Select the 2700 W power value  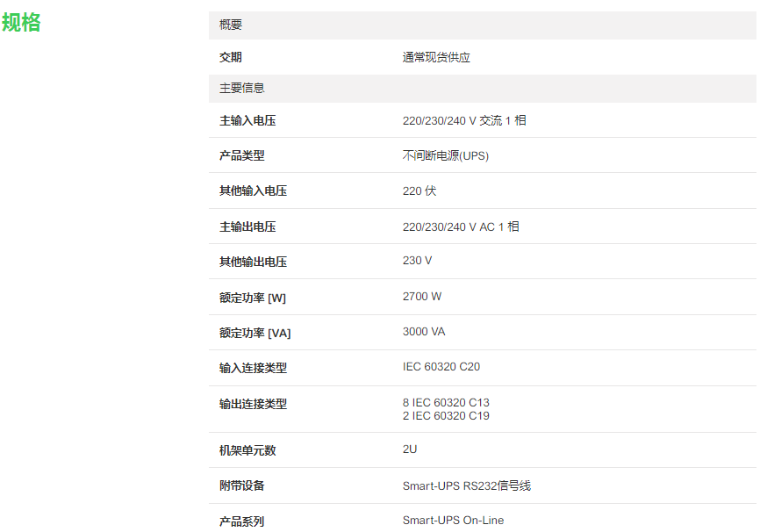(422, 297)
